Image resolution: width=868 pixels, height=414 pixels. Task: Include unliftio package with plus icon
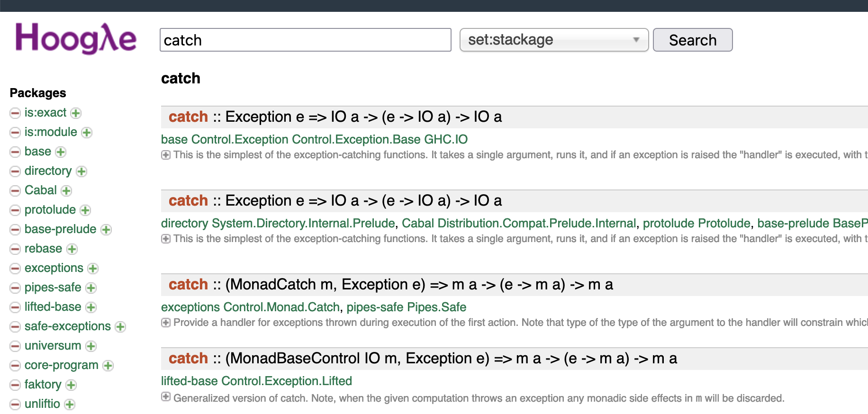click(70, 405)
